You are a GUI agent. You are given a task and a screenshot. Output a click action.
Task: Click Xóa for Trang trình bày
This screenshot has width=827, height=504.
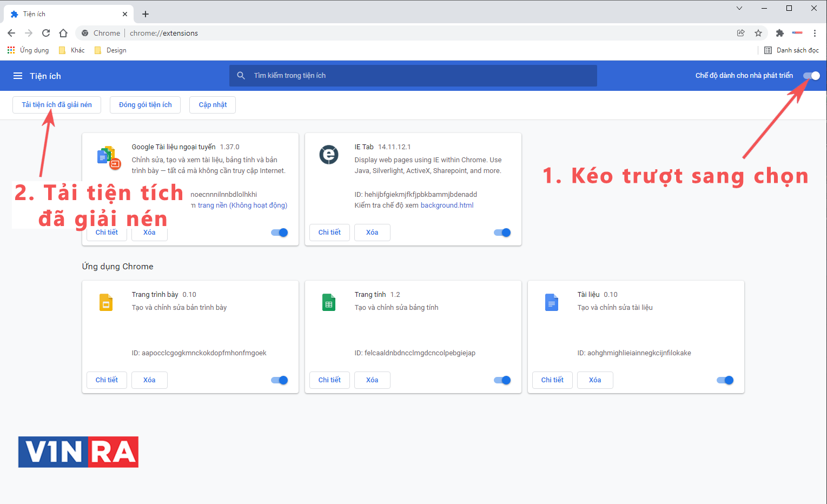pos(149,380)
